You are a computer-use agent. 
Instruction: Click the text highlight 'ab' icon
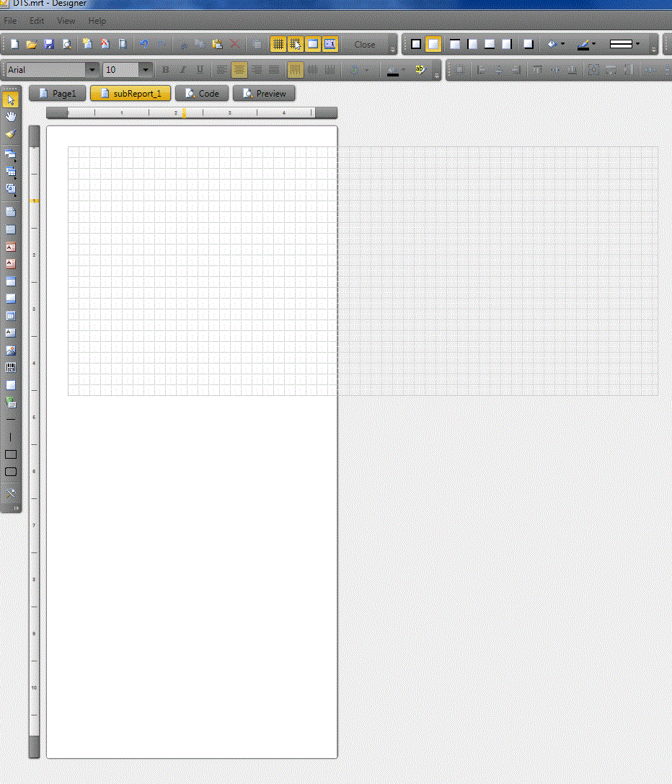pos(420,69)
